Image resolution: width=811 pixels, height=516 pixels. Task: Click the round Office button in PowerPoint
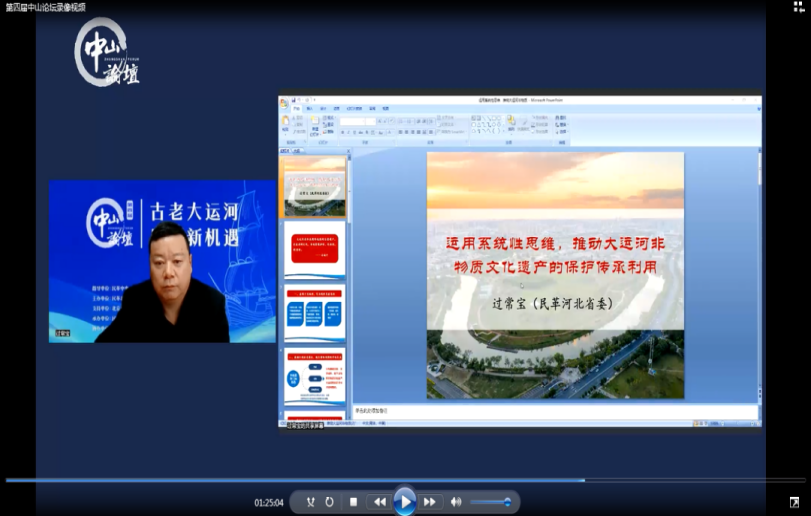(285, 103)
